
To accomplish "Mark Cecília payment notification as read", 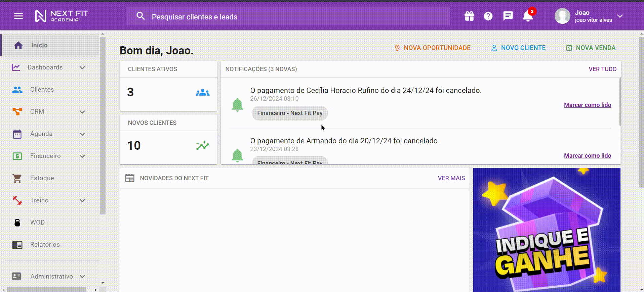I will pos(588,105).
